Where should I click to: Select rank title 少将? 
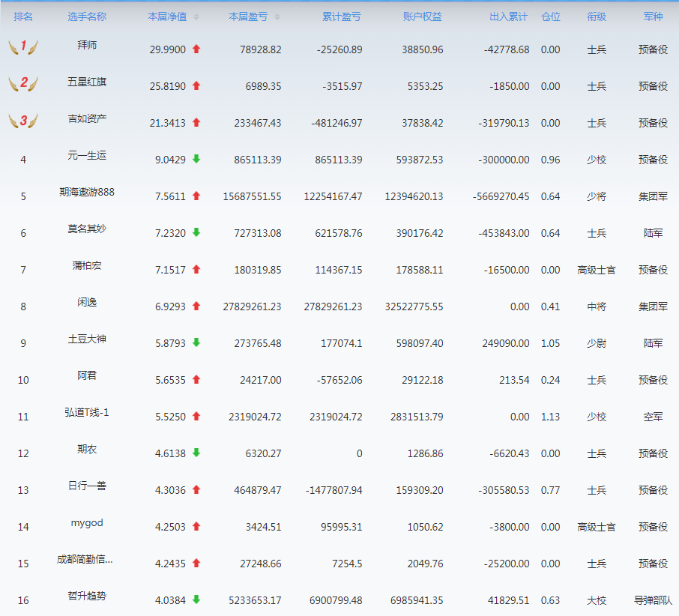(597, 196)
